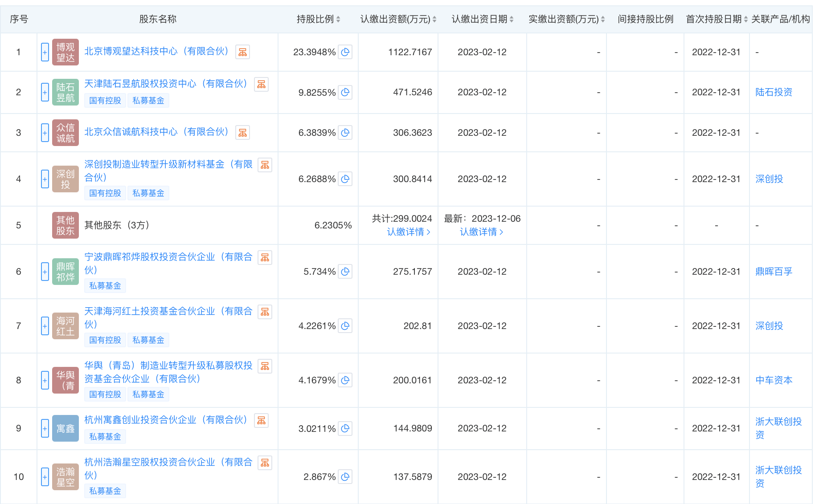Click the 国有控股 tag under 天津海河红土
The width and height of the screenshot is (819, 504).
coord(105,340)
